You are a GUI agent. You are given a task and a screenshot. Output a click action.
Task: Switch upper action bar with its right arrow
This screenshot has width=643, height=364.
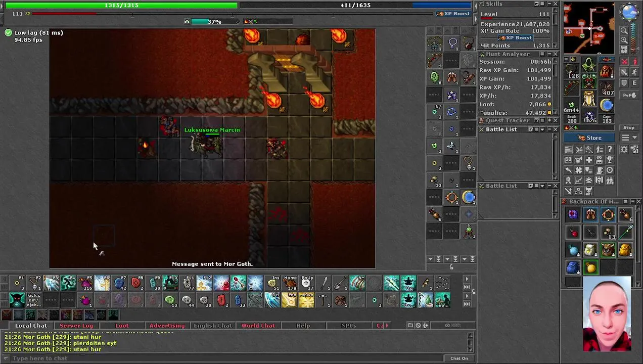pos(467,279)
